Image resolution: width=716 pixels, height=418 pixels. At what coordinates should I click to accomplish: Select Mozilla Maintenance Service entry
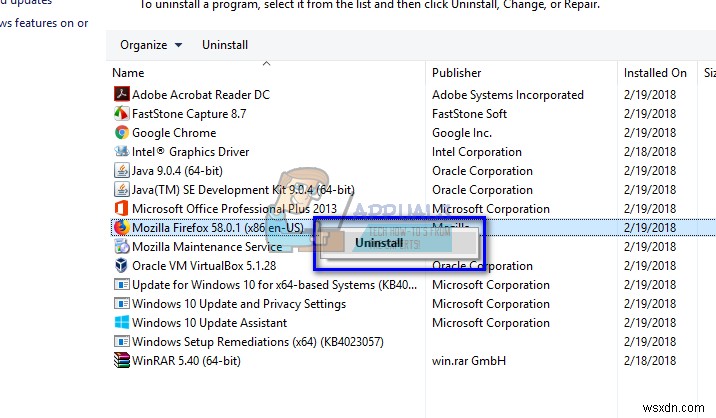tap(207, 247)
